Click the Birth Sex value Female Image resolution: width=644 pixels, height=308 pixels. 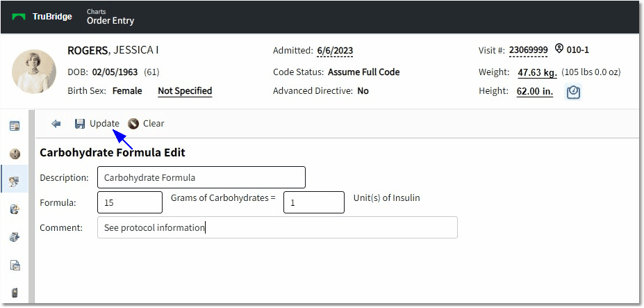click(127, 91)
